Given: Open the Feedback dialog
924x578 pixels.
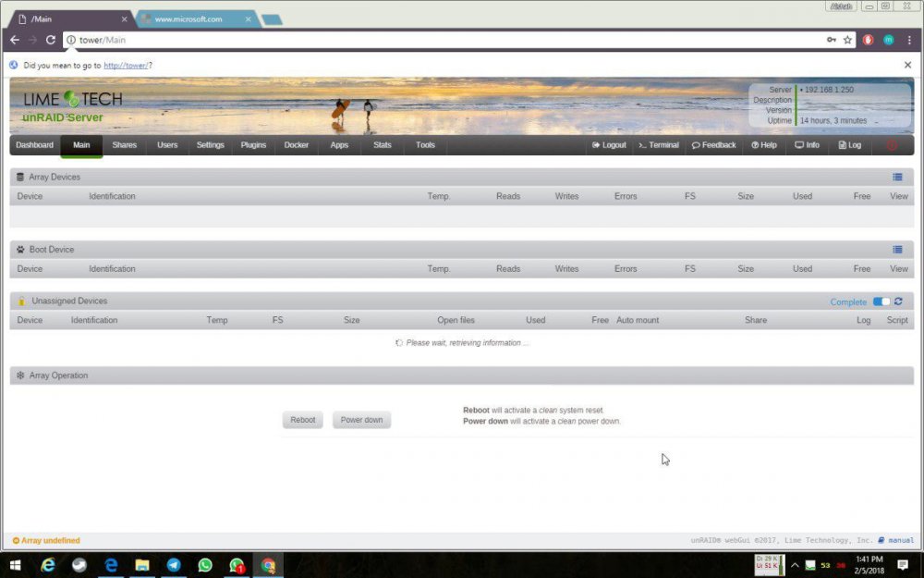Looking at the screenshot, I should tap(714, 145).
